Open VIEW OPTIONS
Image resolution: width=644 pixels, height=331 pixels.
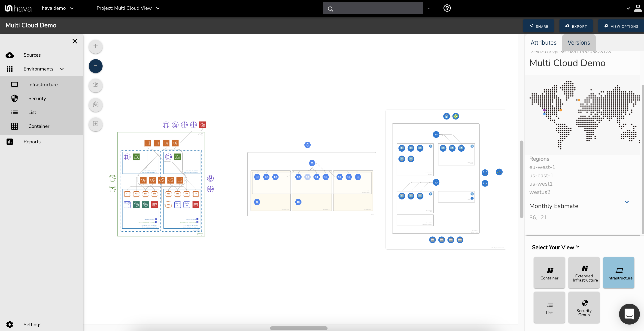click(x=621, y=26)
